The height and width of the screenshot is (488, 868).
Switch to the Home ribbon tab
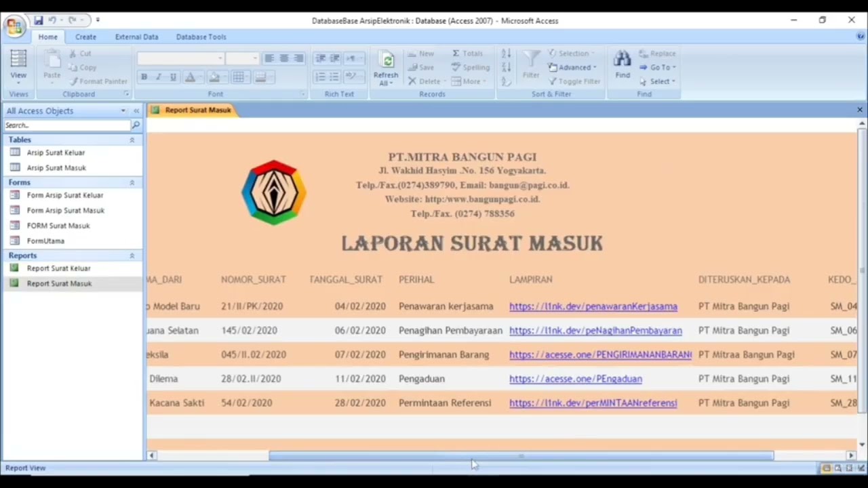point(47,37)
